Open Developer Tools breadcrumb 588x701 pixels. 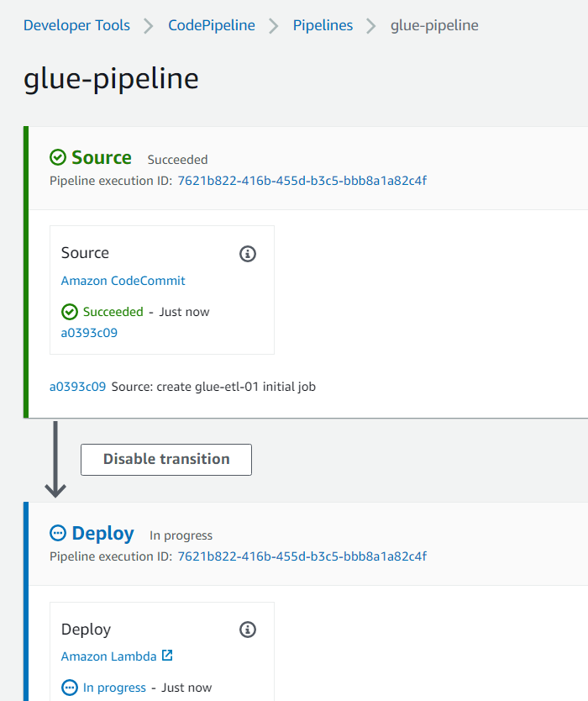point(76,25)
